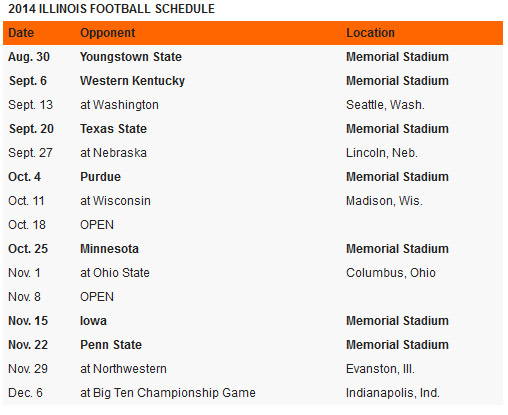The image size is (508, 415).
Task: Select the Iowa game entry
Action: pyautogui.click(x=93, y=321)
